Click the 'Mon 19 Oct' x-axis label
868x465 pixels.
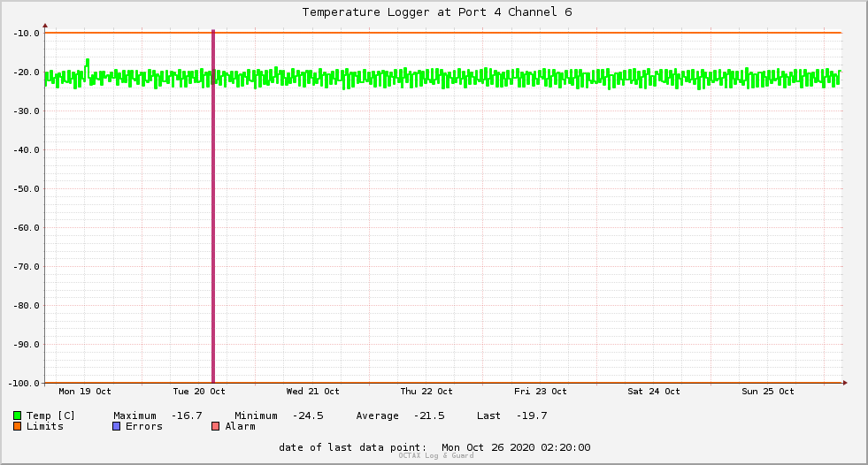click(85, 392)
